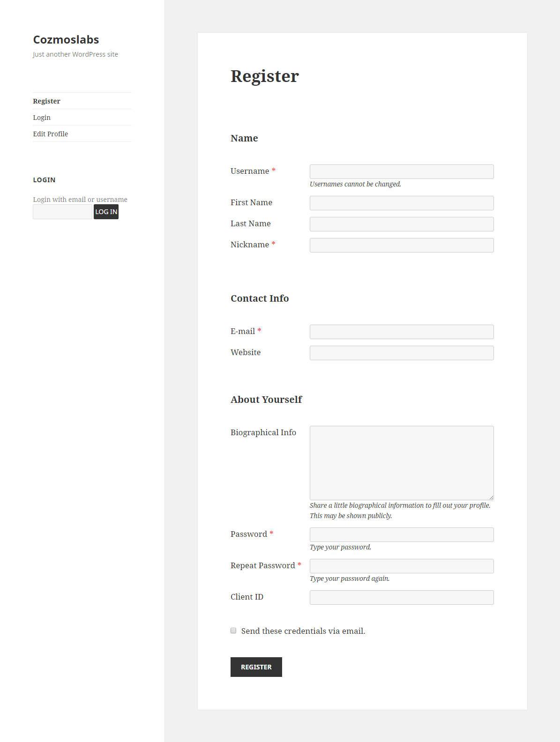Click the LOG IN button
The image size is (560, 742).
pos(106,212)
